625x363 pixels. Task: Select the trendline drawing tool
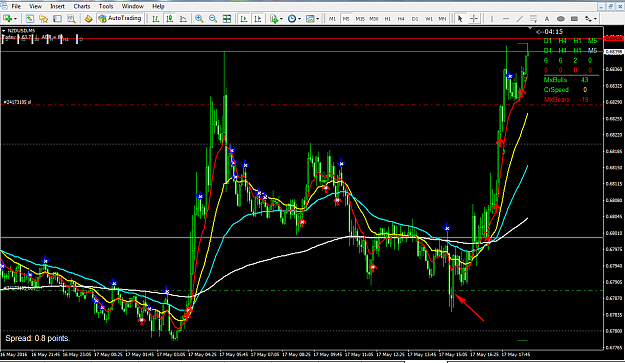click(519, 19)
